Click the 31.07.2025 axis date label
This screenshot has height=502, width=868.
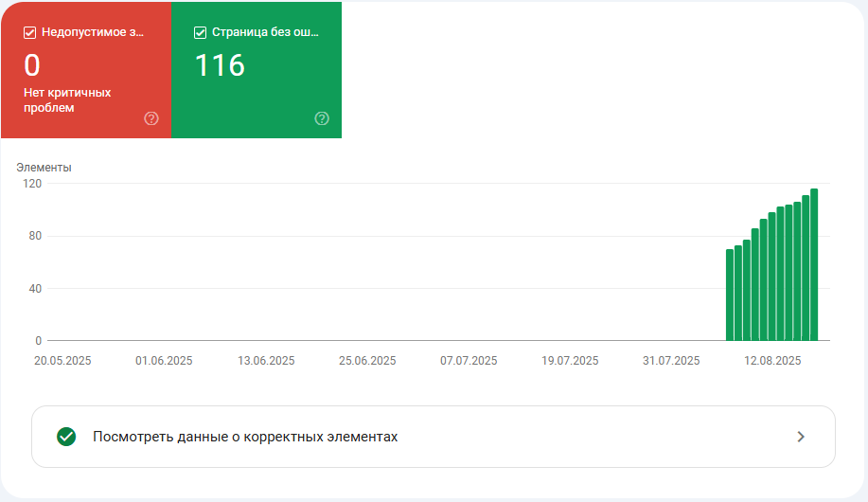pyautogui.click(x=671, y=361)
